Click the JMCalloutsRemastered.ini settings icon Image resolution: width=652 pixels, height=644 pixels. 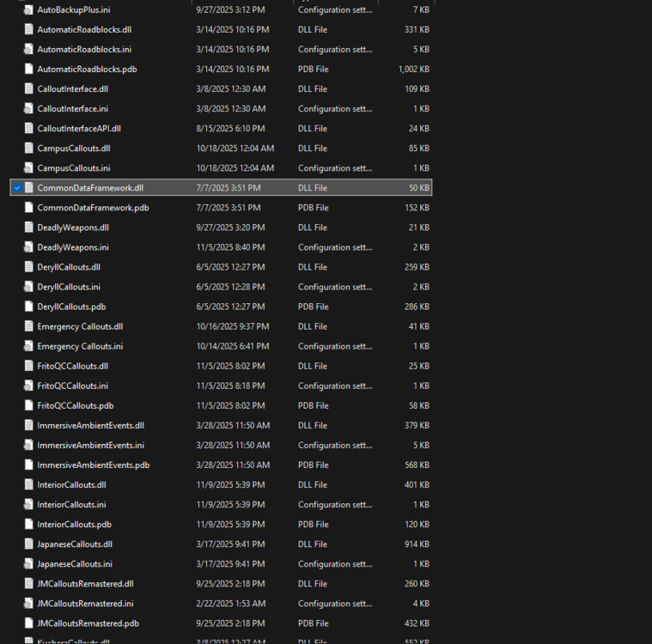(x=28, y=604)
